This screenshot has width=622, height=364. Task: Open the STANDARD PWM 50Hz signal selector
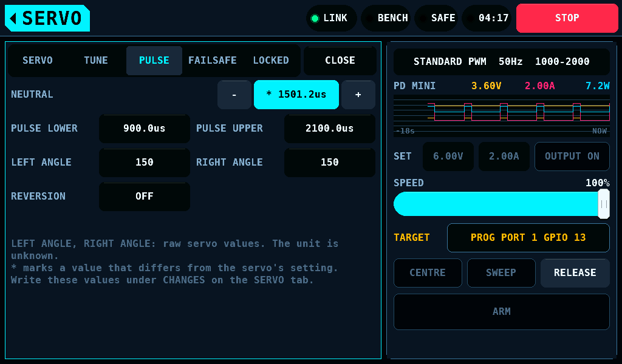pyautogui.click(x=501, y=62)
